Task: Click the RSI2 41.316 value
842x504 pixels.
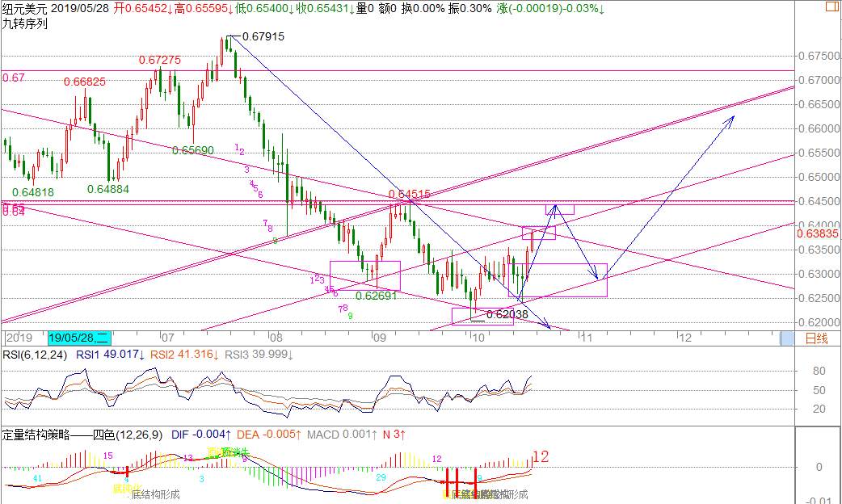Action: (x=185, y=355)
